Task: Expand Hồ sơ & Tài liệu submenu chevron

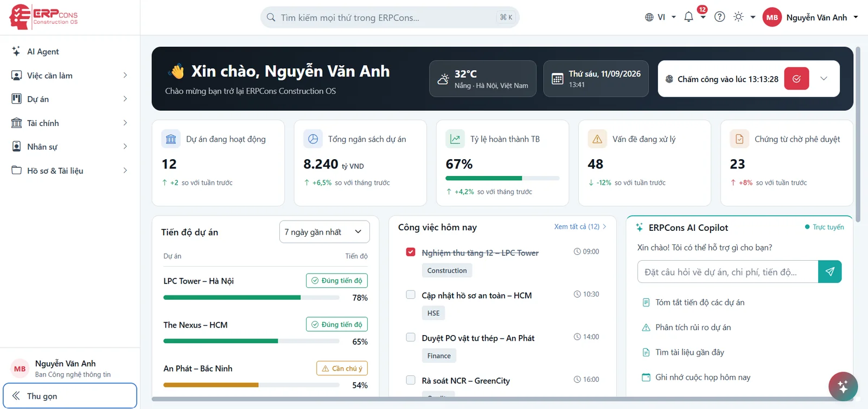Action: pyautogui.click(x=125, y=170)
